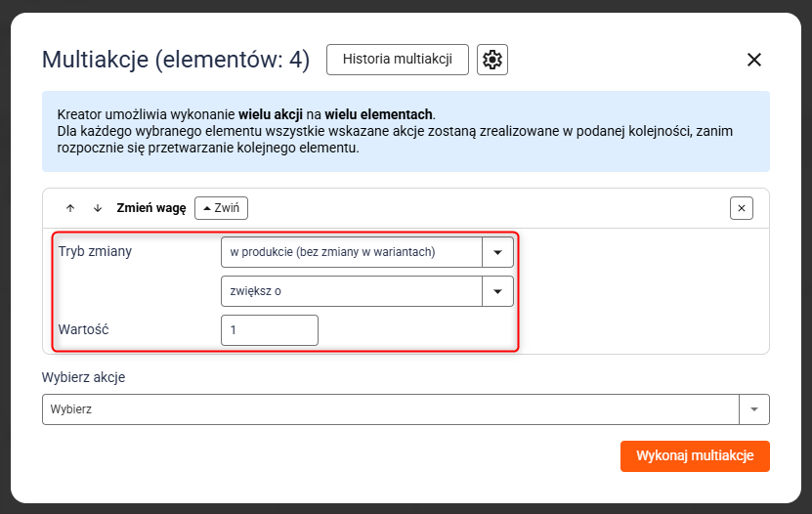
Task: Focus the Wartość input field
Action: click(x=270, y=330)
